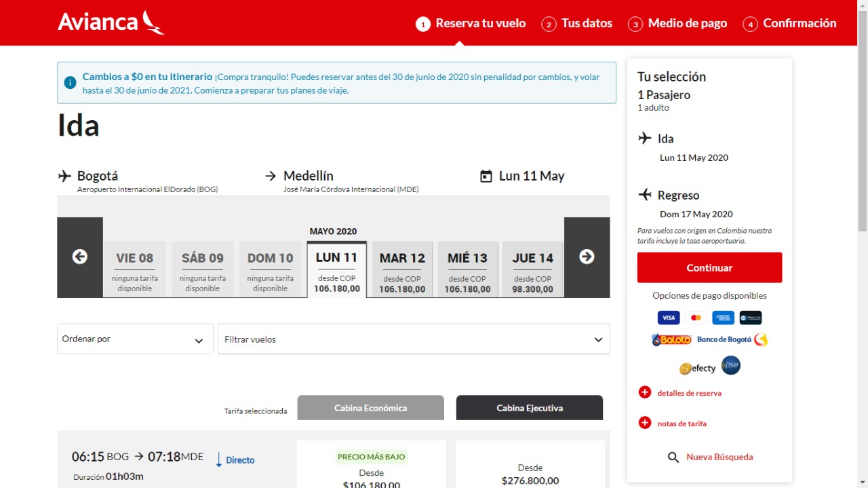868x488 pixels.
Task: Select economy fare Desde $106.180,00
Action: pos(372,464)
